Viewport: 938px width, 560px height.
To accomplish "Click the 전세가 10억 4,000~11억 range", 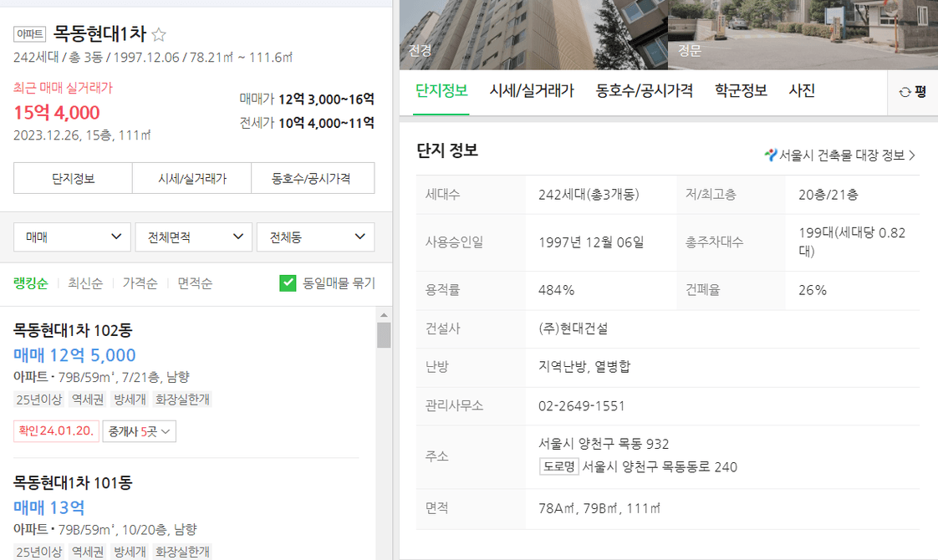I will click(x=307, y=123).
